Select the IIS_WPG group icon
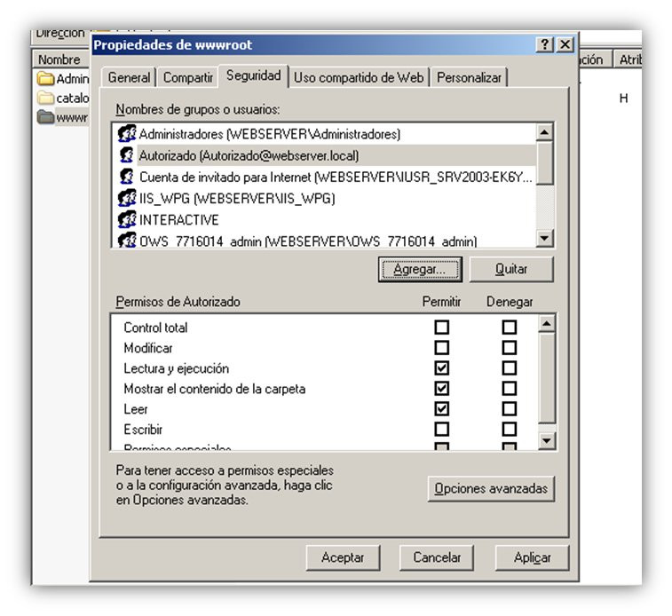 click(127, 198)
